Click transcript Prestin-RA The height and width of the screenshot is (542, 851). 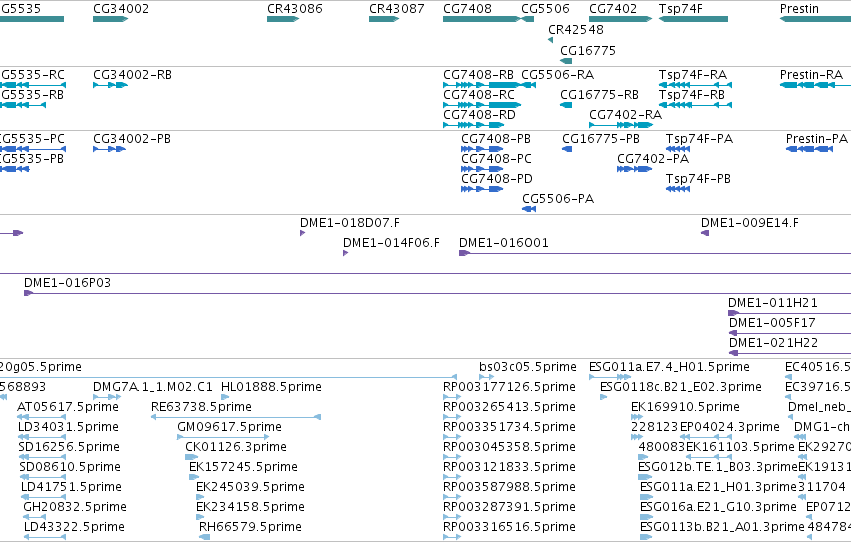point(811,75)
